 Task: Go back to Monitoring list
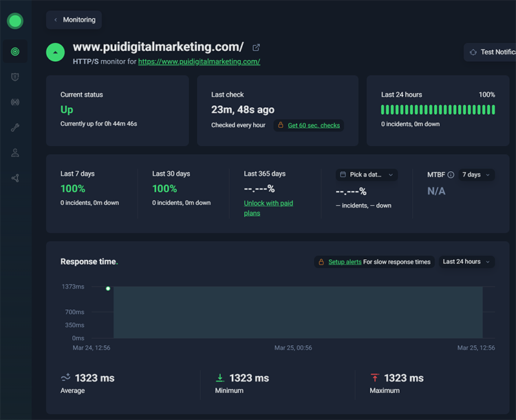74,20
